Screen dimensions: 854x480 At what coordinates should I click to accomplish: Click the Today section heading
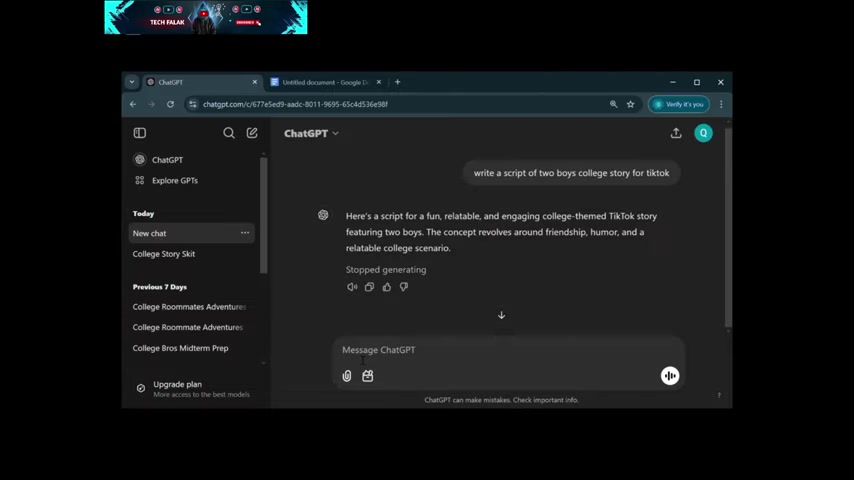[x=143, y=214]
